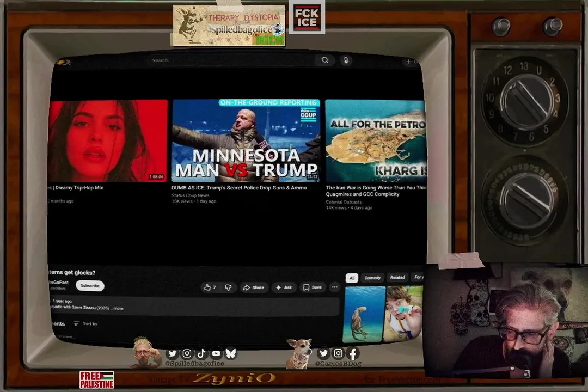Click the YouTube logo in header

tap(64, 62)
